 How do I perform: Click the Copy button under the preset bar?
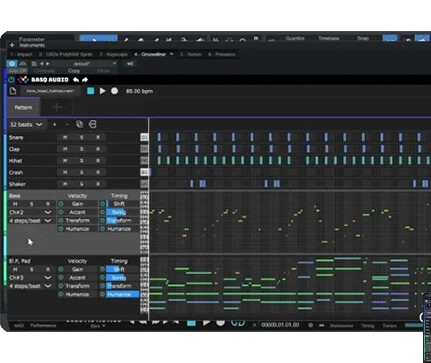[74, 71]
